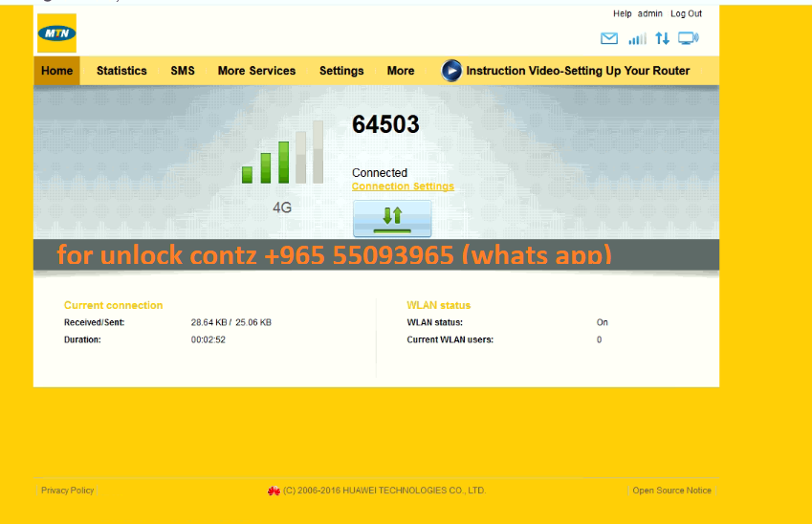Image resolution: width=812 pixels, height=524 pixels.
Task: Open the Statistics tab
Action: [x=121, y=71]
